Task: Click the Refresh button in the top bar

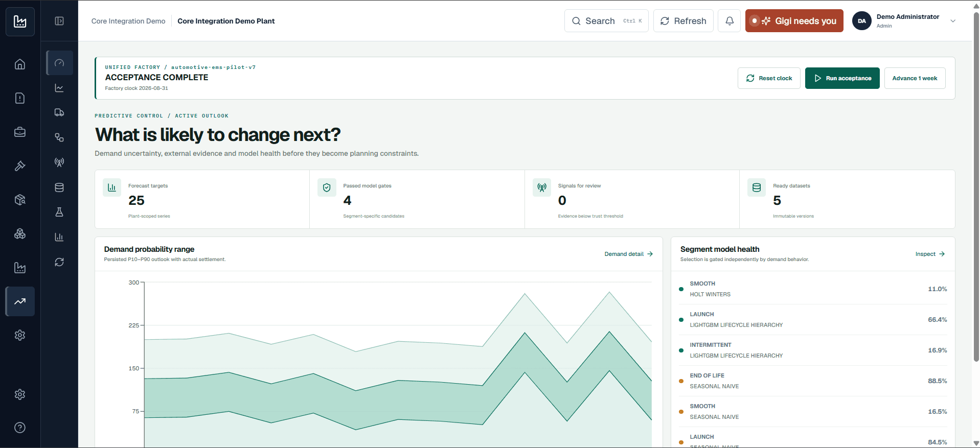Action: [683, 21]
